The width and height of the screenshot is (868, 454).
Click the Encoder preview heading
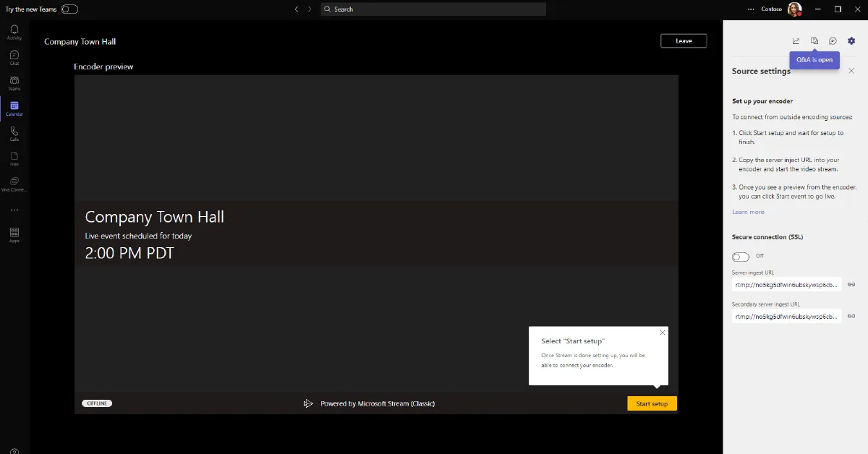(103, 67)
